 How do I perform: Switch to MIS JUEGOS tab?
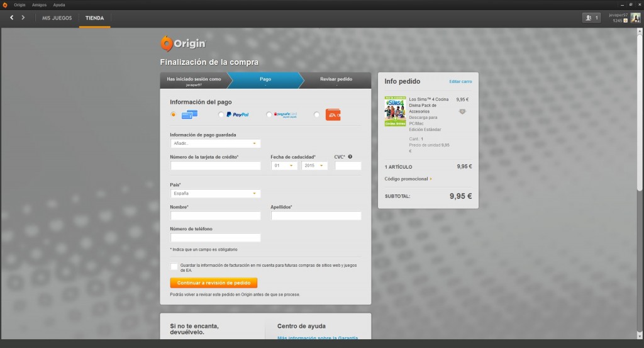click(57, 18)
